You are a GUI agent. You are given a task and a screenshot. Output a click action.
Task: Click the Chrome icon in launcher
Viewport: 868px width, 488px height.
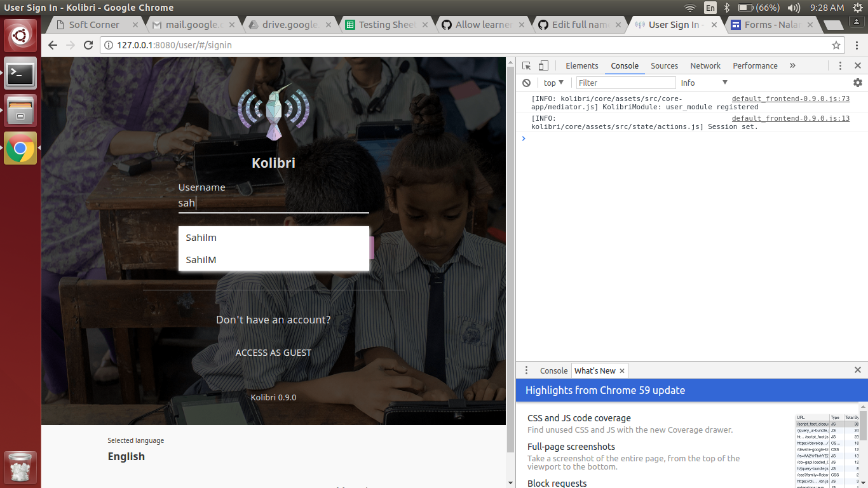[x=20, y=148]
